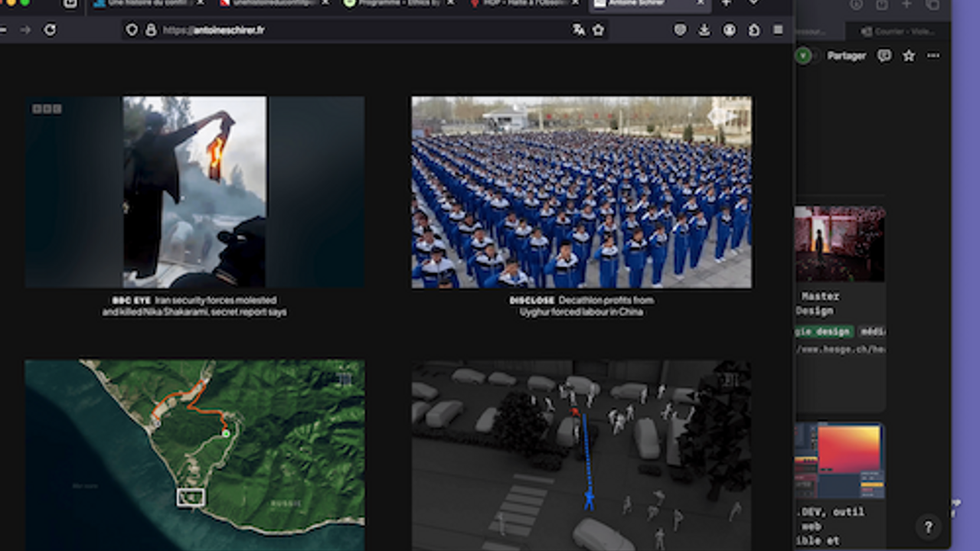Switch to the Courrier browser tab
Image resolution: width=980 pixels, height=551 pixels.
tap(894, 31)
